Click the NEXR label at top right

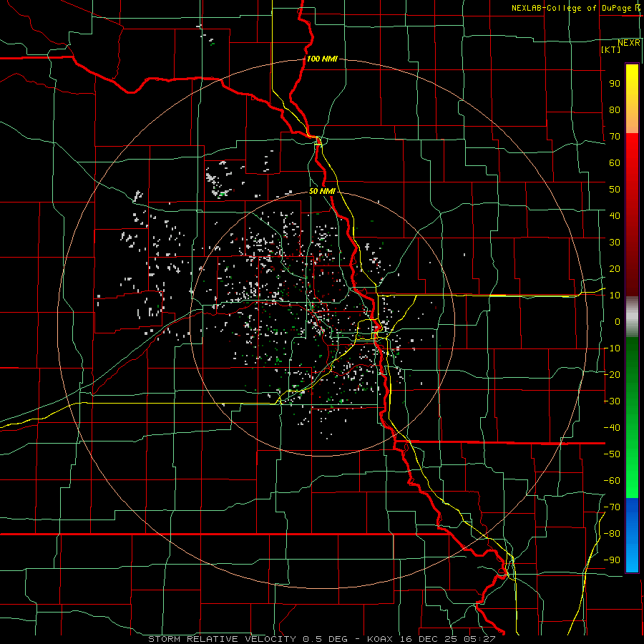629,43
